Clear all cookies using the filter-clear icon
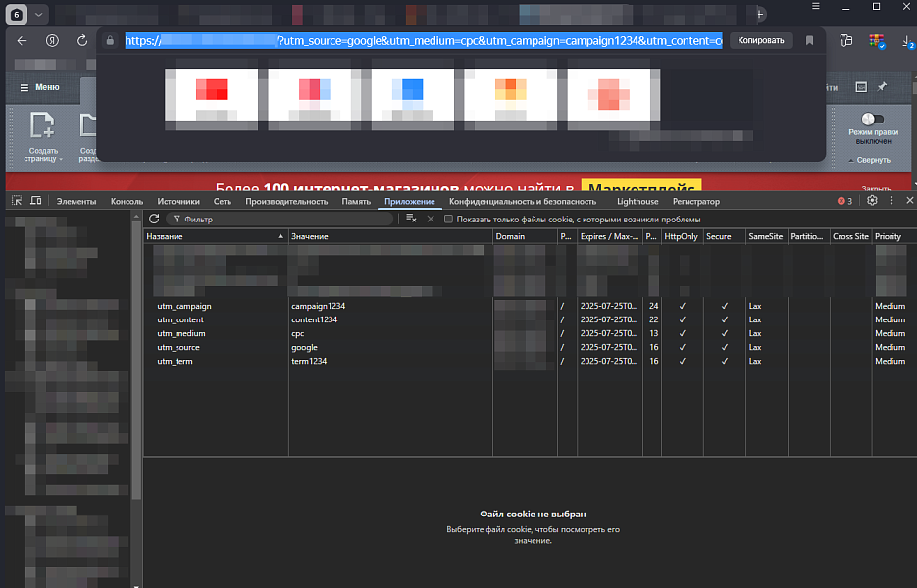 point(412,220)
